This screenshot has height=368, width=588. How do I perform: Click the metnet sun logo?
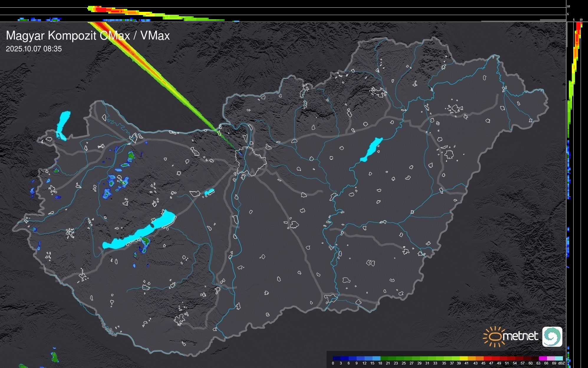pyautogui.click(x=495, y=336)
